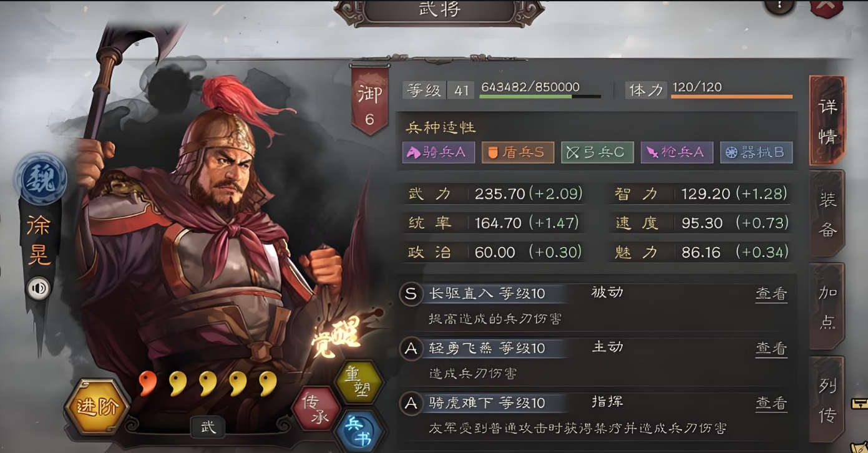Select the 盾兵S troop aptitude badge

coord(518,152)
